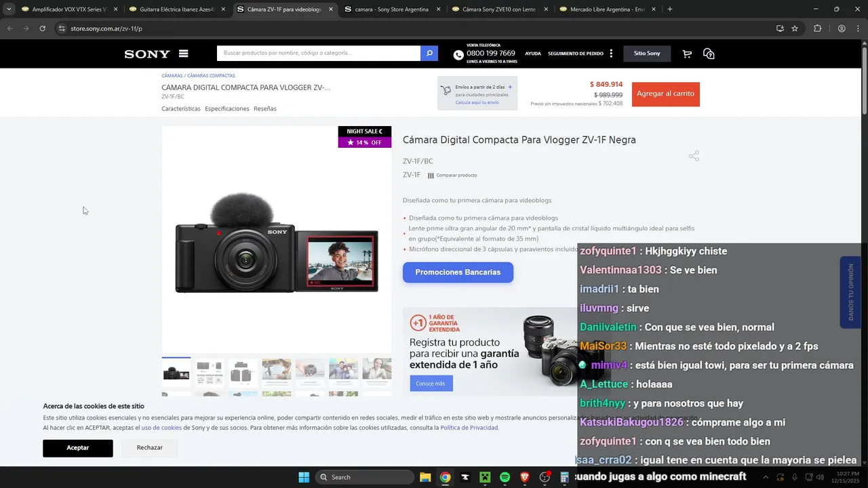
Task: Go back in browser history
Action: (x=9, y=28)
